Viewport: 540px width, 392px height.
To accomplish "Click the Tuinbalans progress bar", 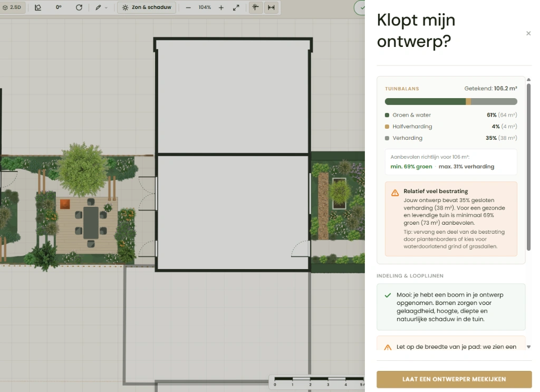I will click(x=451, y=101).
